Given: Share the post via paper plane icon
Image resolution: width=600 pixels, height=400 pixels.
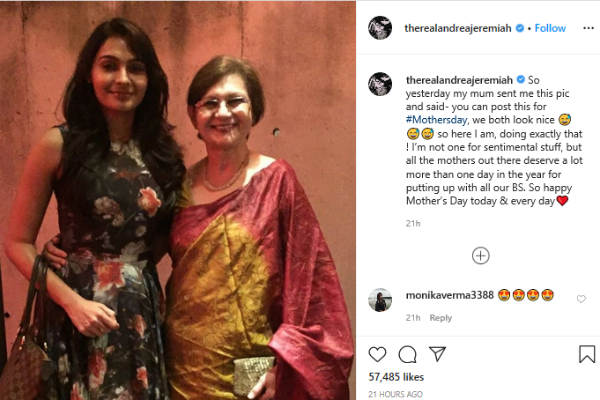Looking at the screenshot, I should [437, 354].
